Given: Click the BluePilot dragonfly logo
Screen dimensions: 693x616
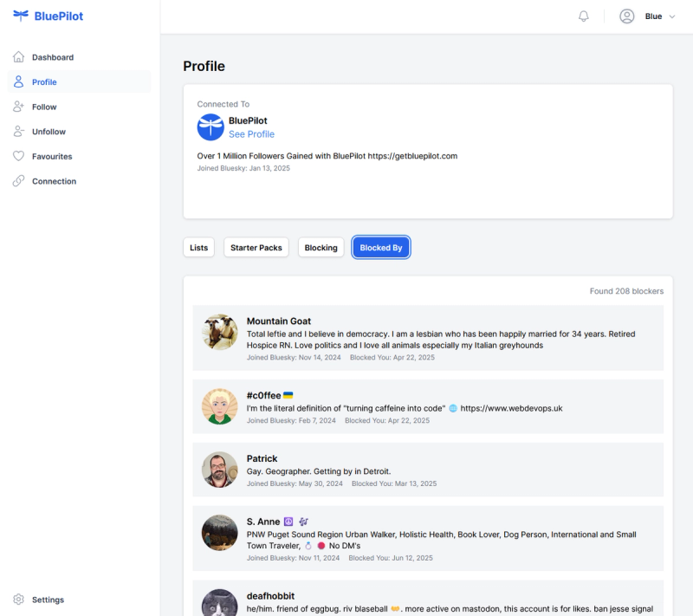Looking at the screenshot, I should (20, 16).
